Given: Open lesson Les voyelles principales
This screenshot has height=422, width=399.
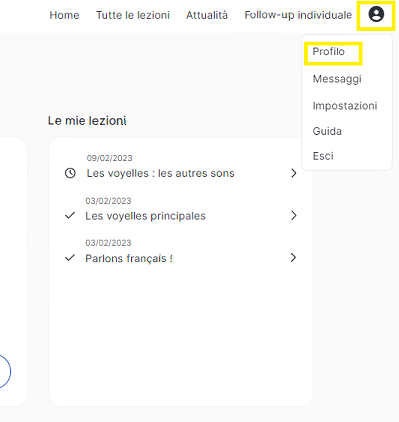Looking at the screenshot, I should point(145,216).
